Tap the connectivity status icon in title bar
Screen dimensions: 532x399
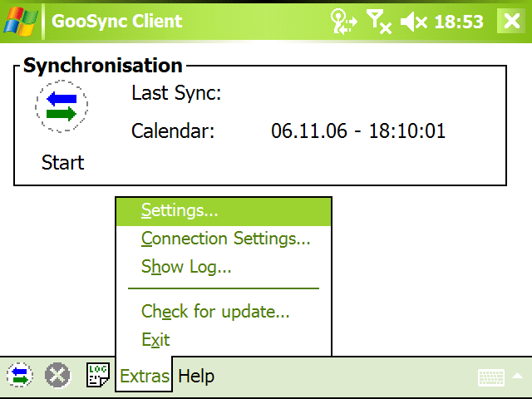(343, 22)
